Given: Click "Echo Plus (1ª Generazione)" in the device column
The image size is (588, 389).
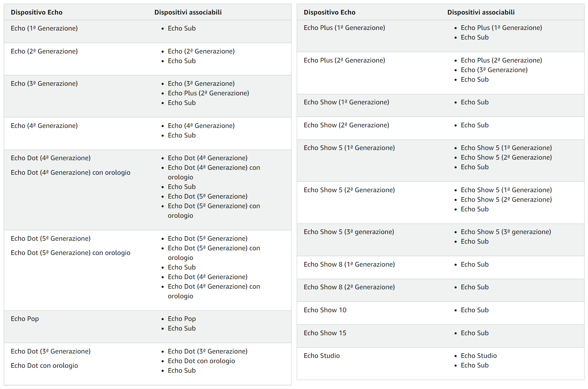Looking at the screenshot, I should tap(344, 28).
